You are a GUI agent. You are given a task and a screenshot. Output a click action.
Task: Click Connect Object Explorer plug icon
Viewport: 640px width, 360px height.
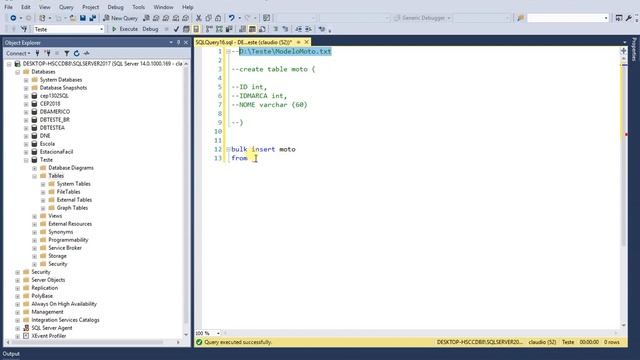click(x=38, y=53)
